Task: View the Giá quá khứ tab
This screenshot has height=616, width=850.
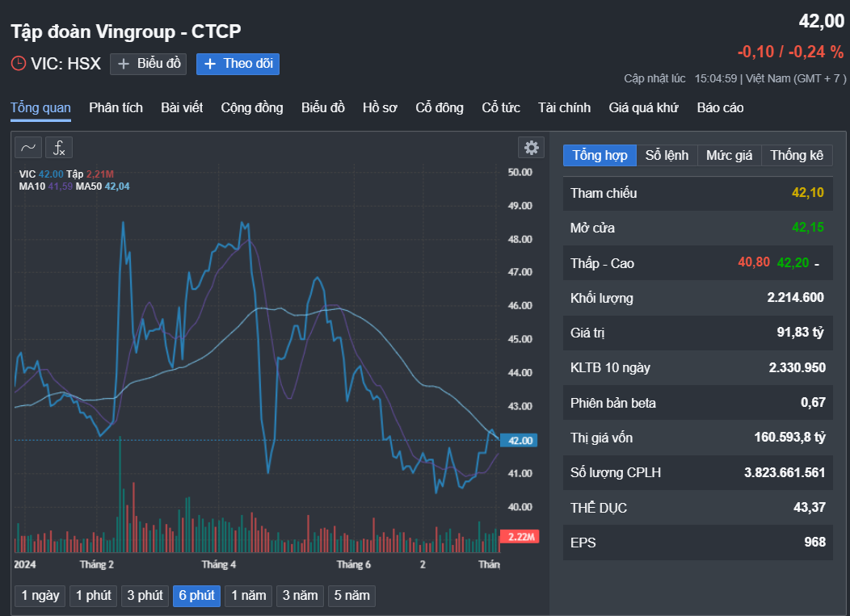Action: coord(643,107)
